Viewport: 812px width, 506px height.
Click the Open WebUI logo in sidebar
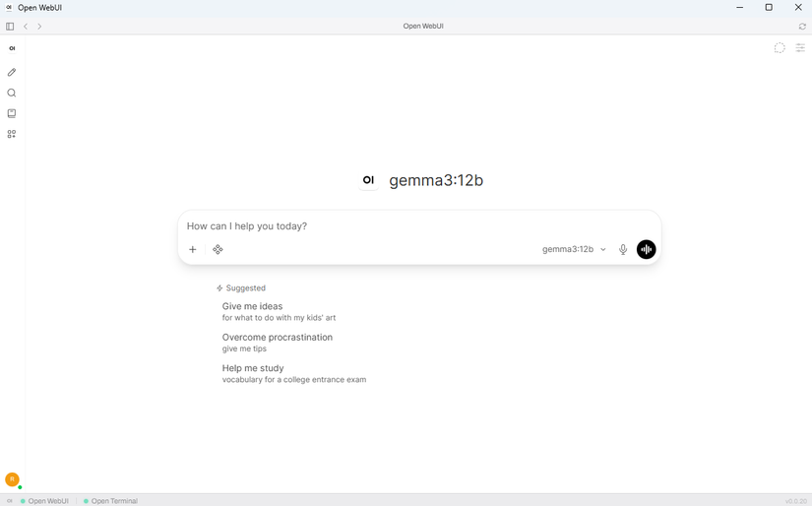click(x=12, y=48)
